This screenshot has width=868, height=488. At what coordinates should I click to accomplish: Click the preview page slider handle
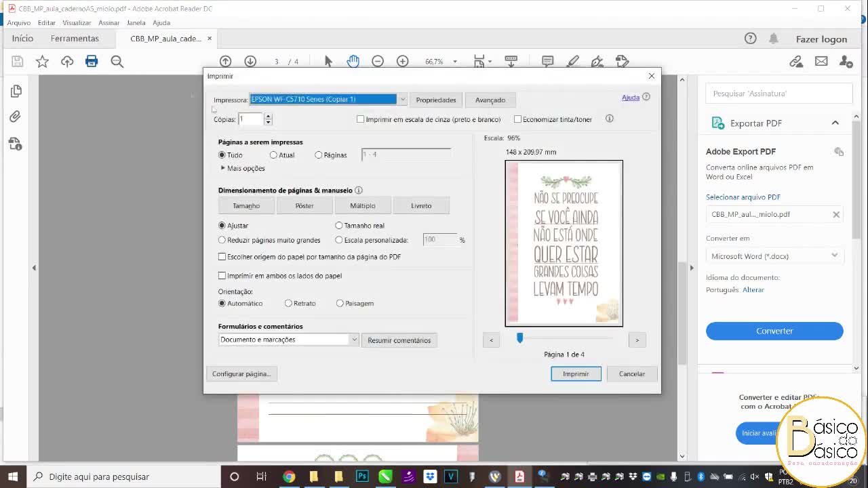click(520, 338)
